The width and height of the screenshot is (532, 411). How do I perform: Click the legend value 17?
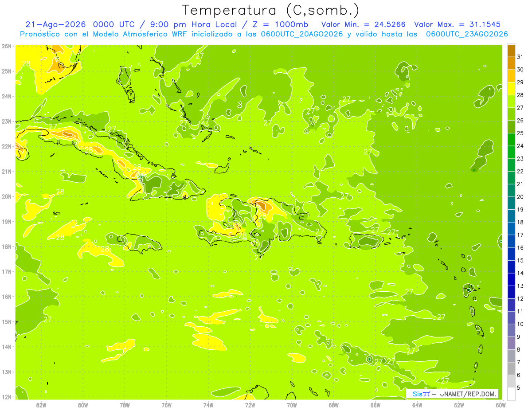(x=520, y=235)
